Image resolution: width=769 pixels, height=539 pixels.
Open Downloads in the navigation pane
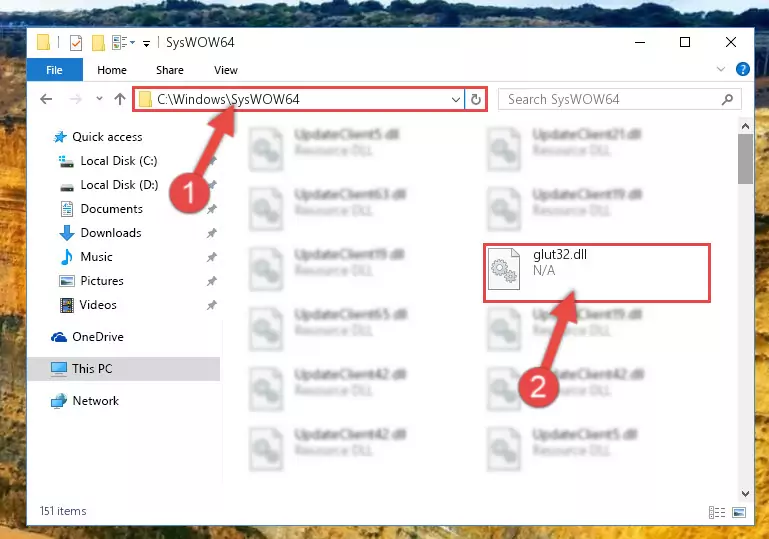pos(111,233)
